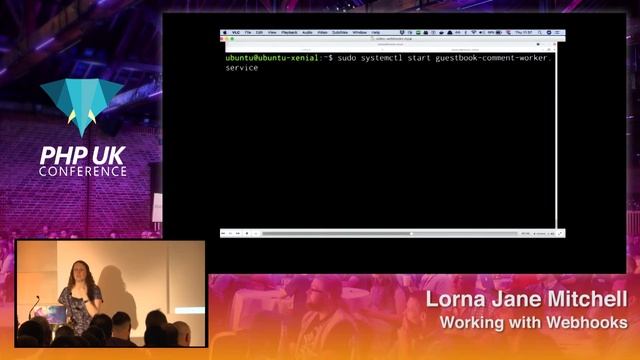640x360 pixels.
Task: Open the Audio menu in VLC
Action: (307, 32)
